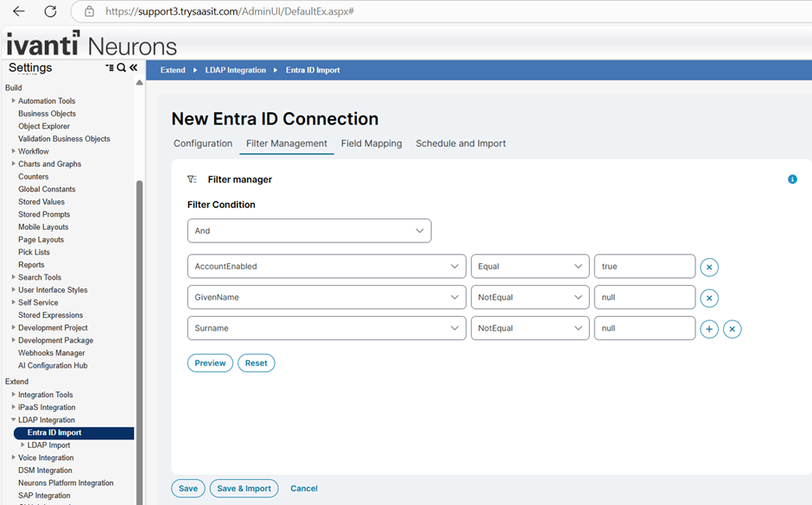Expand the LDAP Import tree item
Screen dimensions: 812x505
(x=21, y=445)
